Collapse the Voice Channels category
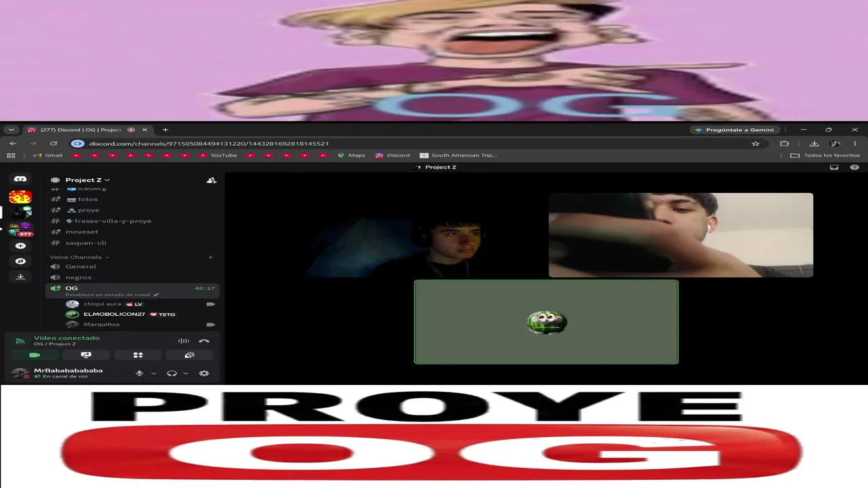 pos(79,257)
